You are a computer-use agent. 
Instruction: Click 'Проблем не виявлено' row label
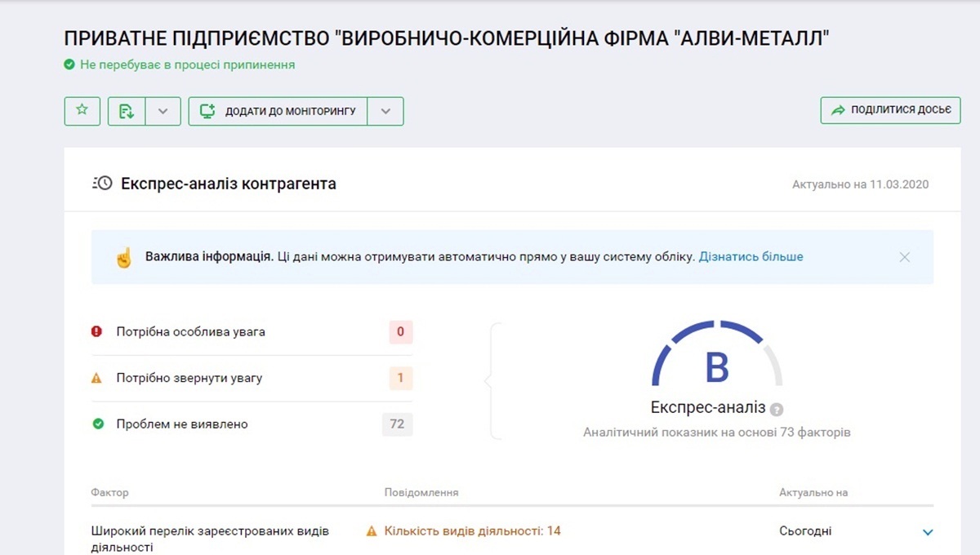tap(182, 424)
